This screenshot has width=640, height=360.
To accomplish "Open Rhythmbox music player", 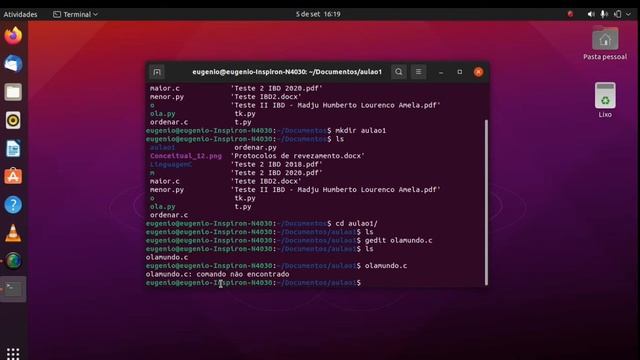I will pyautogui.click(x=13, y=120).
